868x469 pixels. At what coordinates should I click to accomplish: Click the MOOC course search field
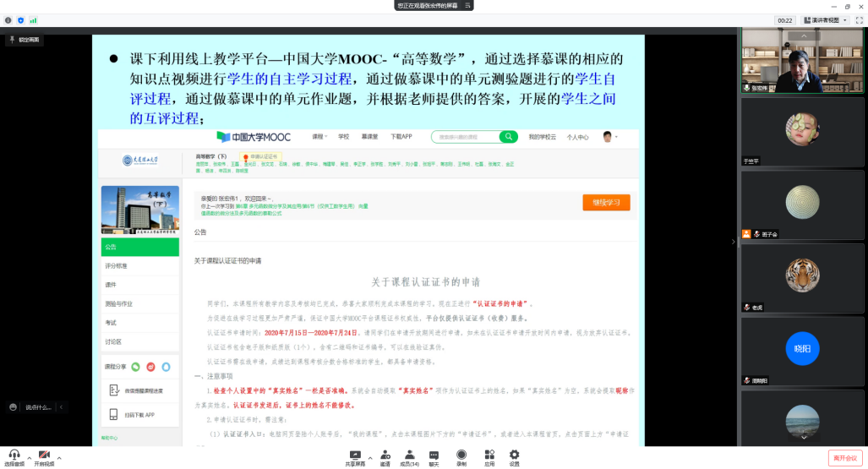[466, 137]
